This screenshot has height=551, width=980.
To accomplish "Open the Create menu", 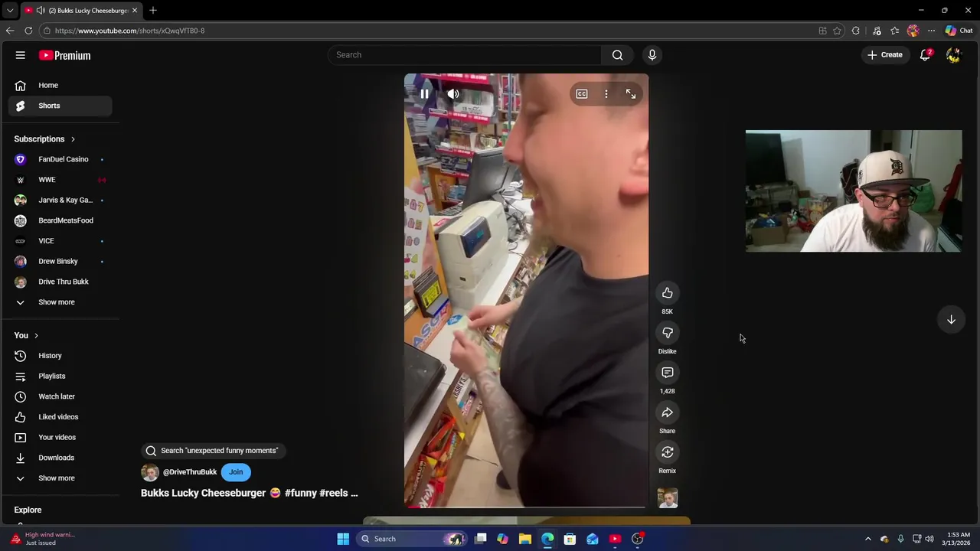I will (x=885, y=55).
